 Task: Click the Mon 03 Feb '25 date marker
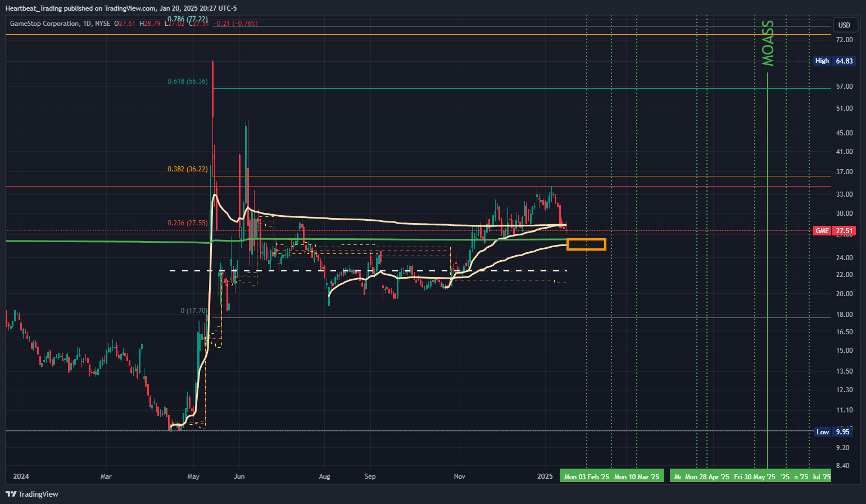click(x=586, y=476)
